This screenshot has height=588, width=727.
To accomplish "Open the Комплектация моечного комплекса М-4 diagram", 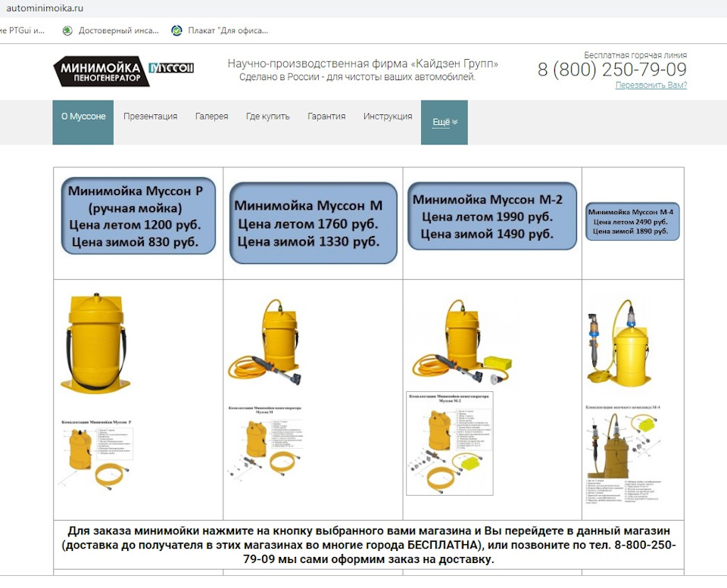I will 623,454.
